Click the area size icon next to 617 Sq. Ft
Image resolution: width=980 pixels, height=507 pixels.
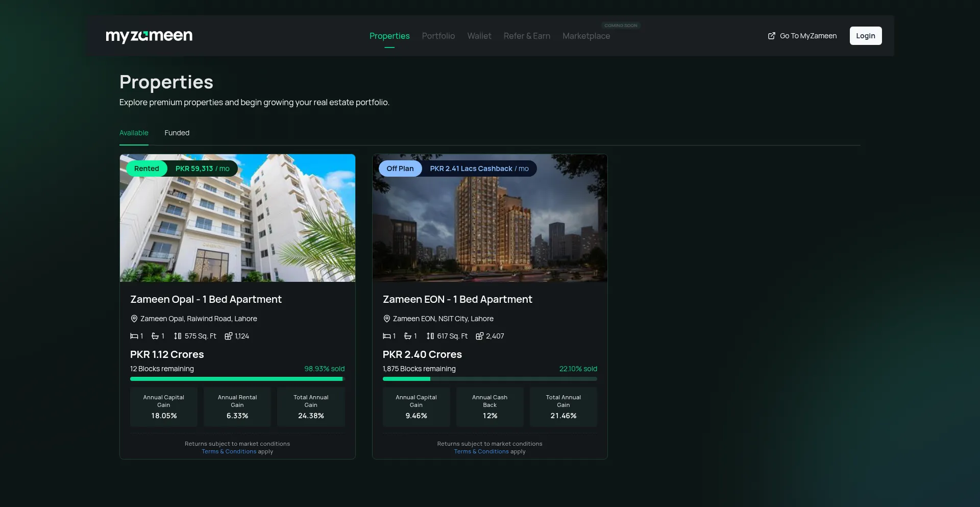pos(430,336)
